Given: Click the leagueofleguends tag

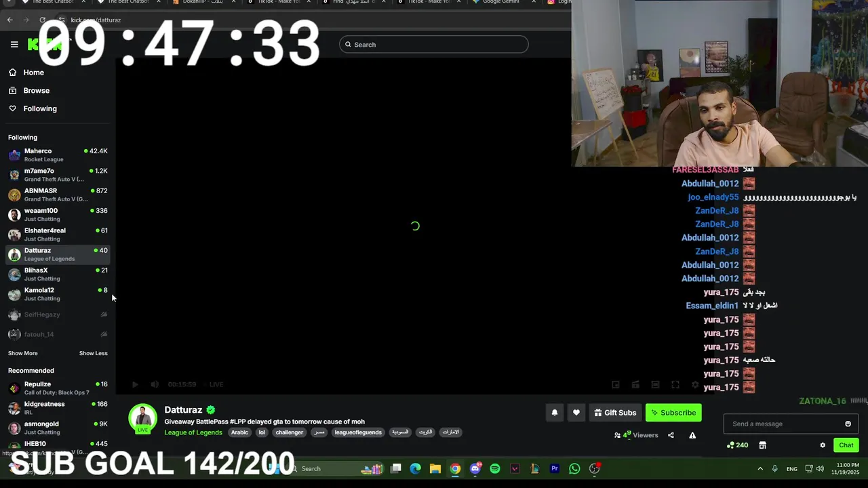Looking at the screenshot, I should [x=358, y=432].
